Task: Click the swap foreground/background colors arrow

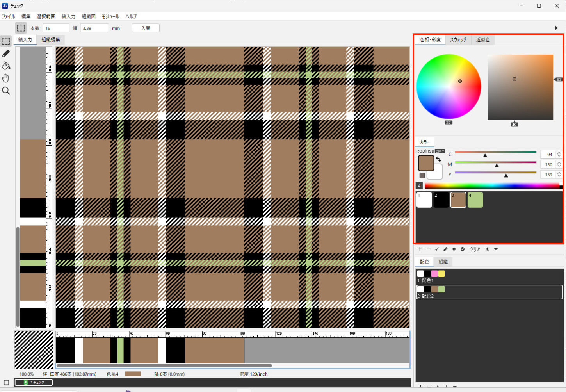Action: click(x=438, y=159)
